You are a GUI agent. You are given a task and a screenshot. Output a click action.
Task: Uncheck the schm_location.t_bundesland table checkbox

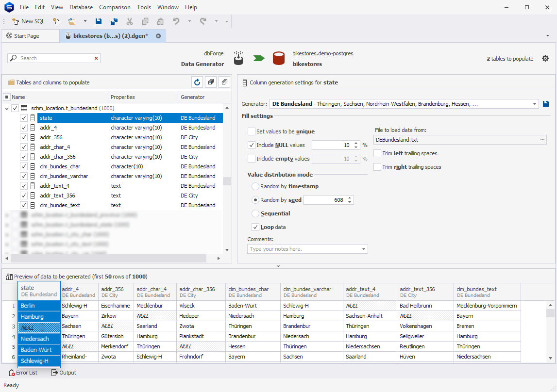point(15,108)
